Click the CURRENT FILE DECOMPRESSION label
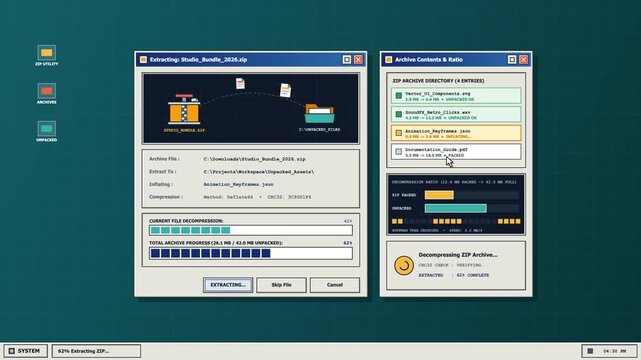641x360 pixels. click(x=186, y=221)
